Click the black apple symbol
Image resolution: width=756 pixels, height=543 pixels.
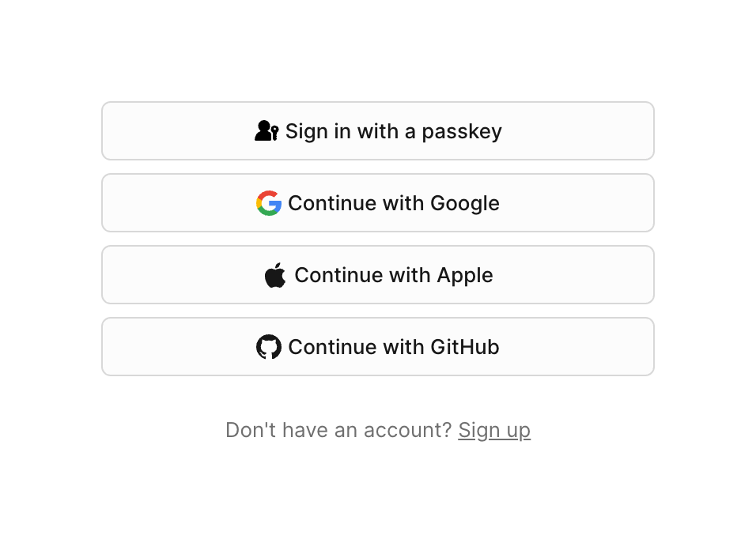[x=274, y=274]
